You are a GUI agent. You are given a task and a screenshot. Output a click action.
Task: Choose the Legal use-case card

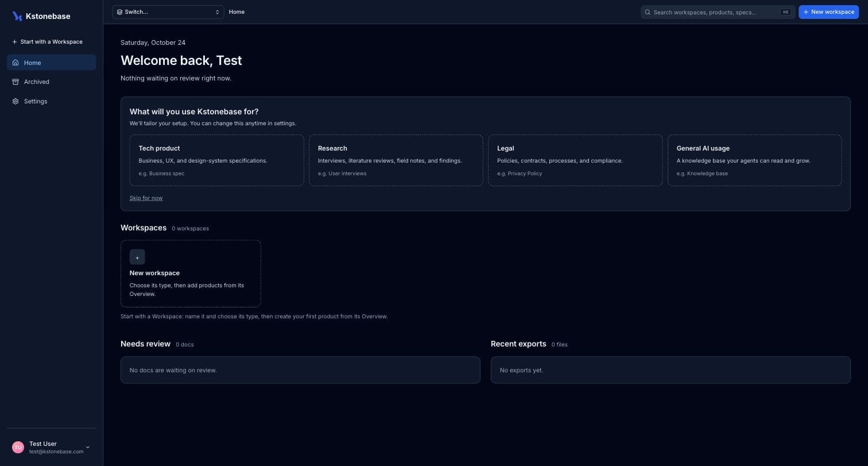pos(575,160)
